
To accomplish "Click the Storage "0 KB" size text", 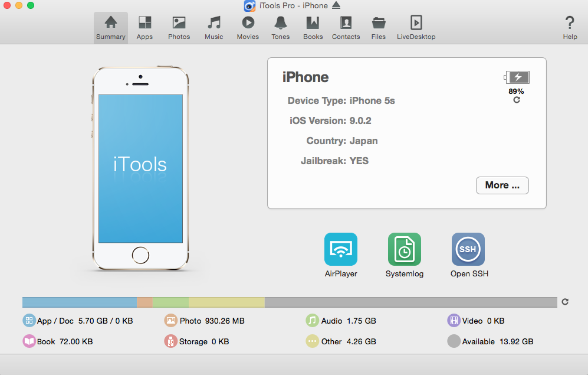I will (x=220, y=341).
